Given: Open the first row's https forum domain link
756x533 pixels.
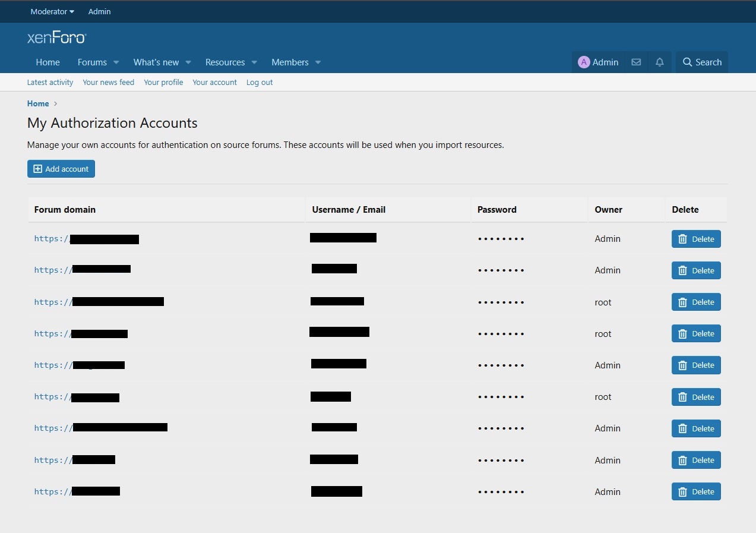Looking at the screenshot, I should tap(87, 239).
